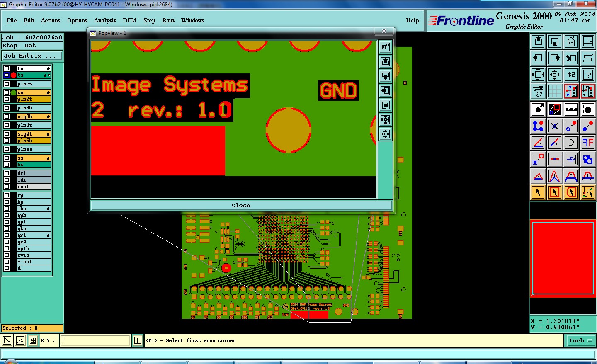
Task: Click pan left icon in Popview toolbar
Action: tap(386, 91)
